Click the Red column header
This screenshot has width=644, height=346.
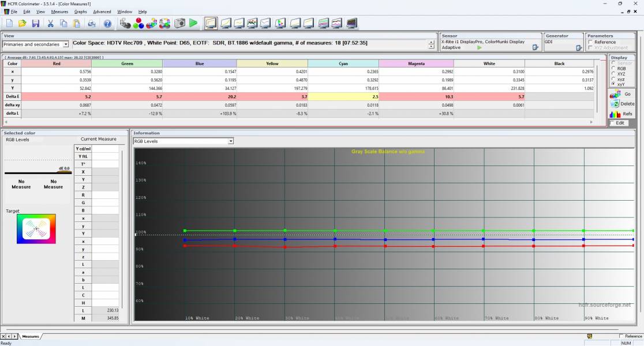tap(57, 63)
